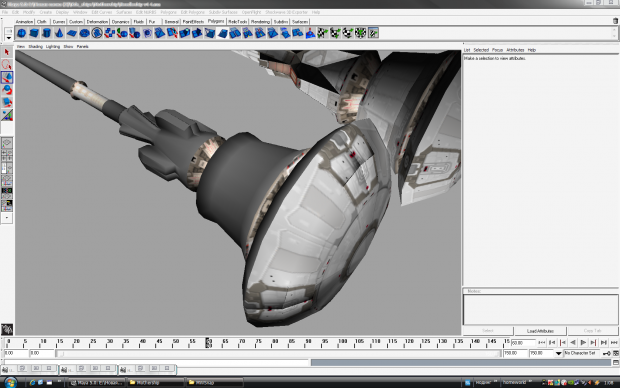The width and height of the screenshot is (620, 388).
Task: Open layout options arrow below layout icons
Action: [7, 218]
